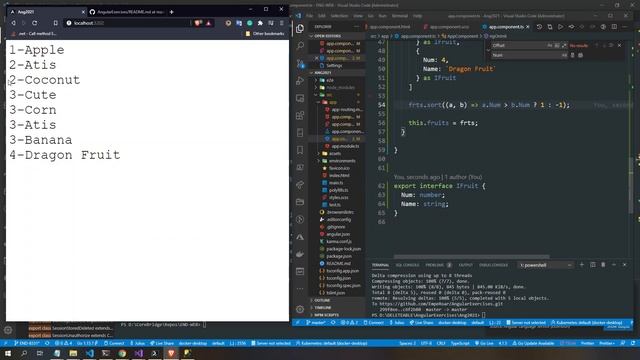Image resolution: width=640 pixels, height=360 pixels.
Task: Open Other bookmarks folder in browser
Action: (264, 33)
